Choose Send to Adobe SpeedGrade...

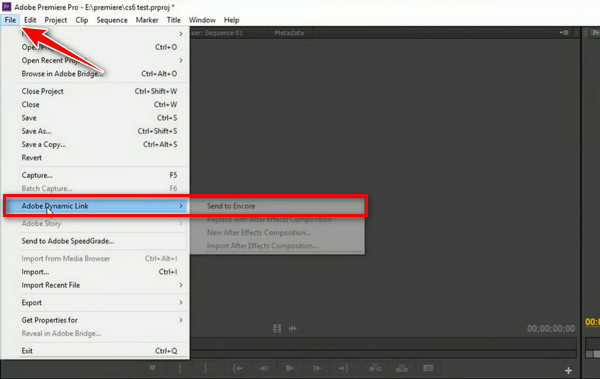tap(95, 241)
